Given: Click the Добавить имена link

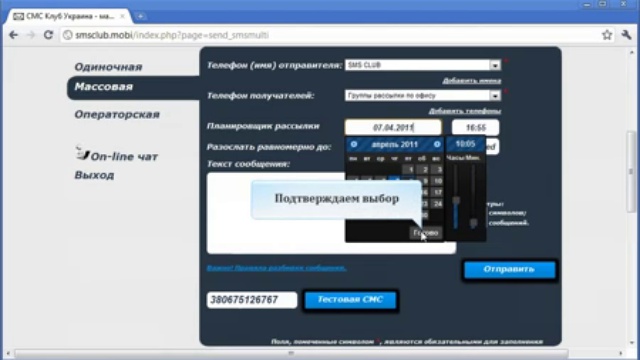Looking at the screenshot, I should (472, 81).
